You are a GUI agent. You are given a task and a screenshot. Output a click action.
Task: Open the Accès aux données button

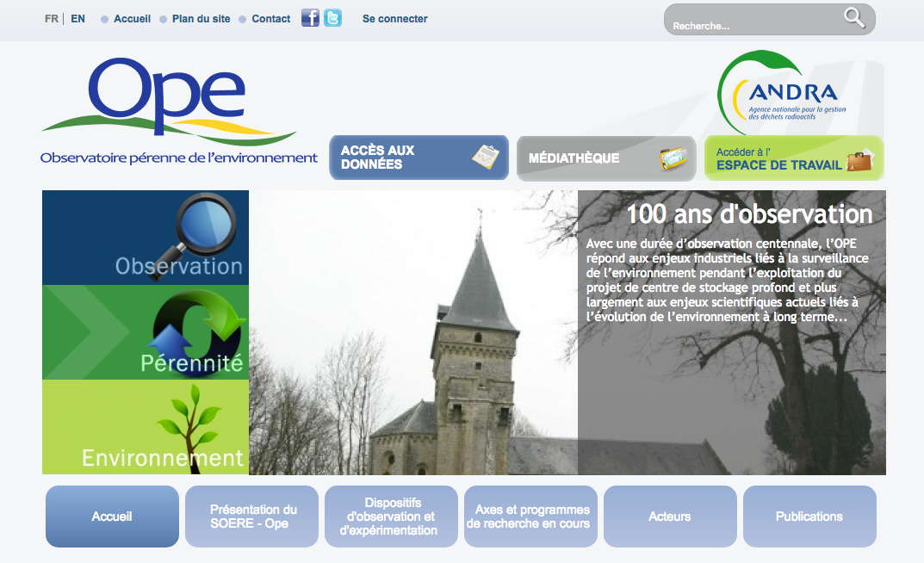419,158
